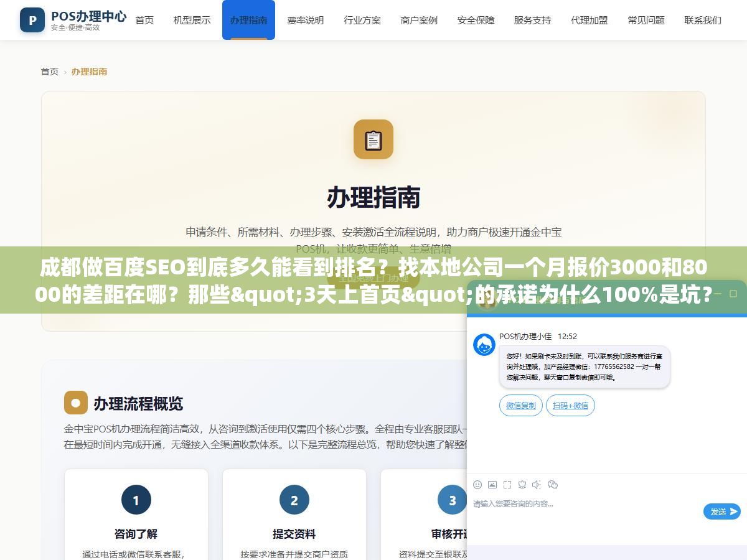The image size is (747, 560).
Task: Click the POS机办理小佳 agent name
Action: [x=525, y=336]
